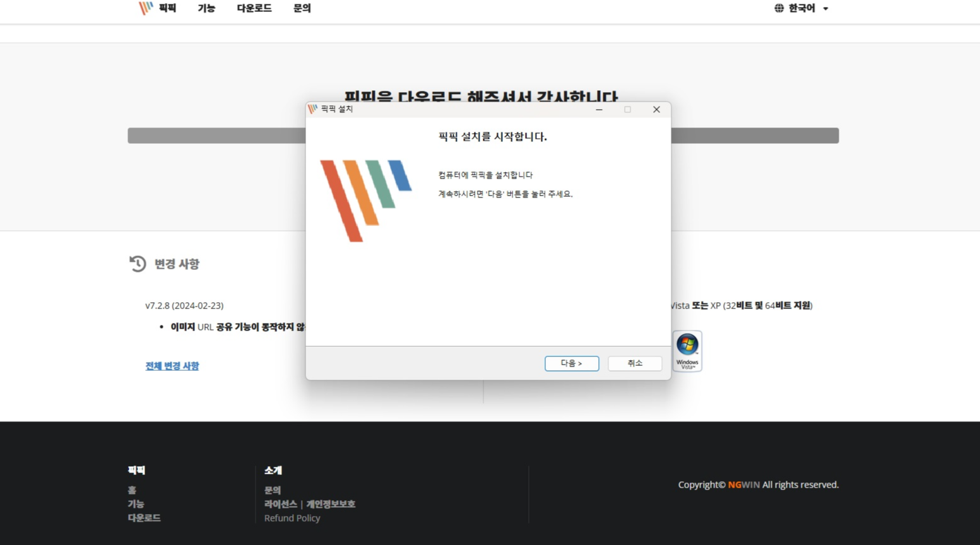Image resolution: width=980 pixels, height=545 pixels.
Task: Click the 다음 > button in the installer
Action: 572,363
